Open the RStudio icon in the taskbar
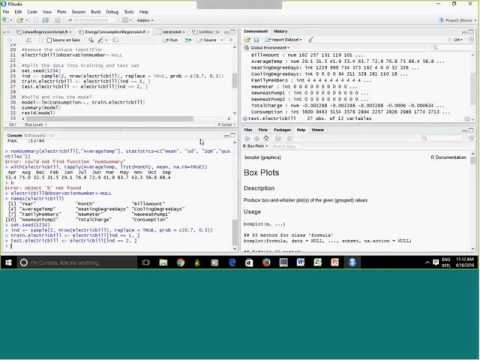The width and height of the screenshot is (480, 360). click(352, 263)
